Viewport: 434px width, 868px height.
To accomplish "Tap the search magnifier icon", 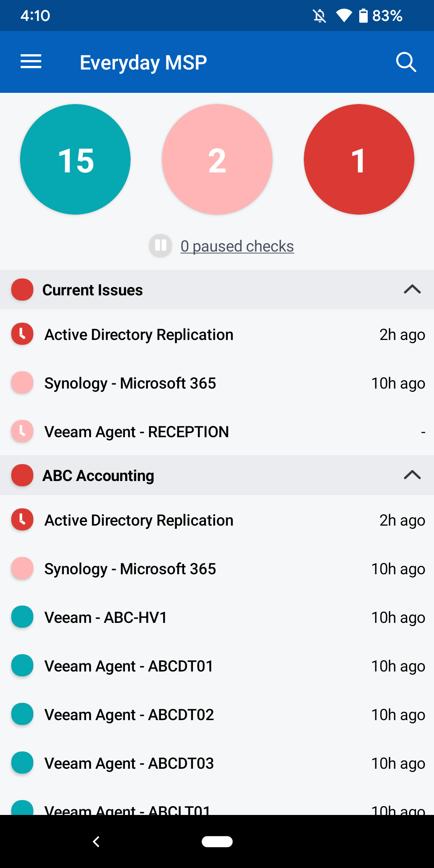I will [406, 62].
